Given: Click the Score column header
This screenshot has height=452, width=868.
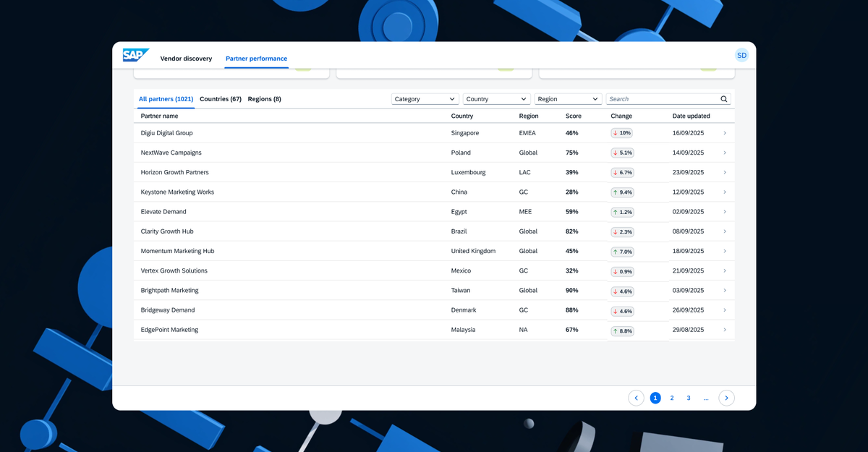Looking at the screenshot, I should pos(574,116).
